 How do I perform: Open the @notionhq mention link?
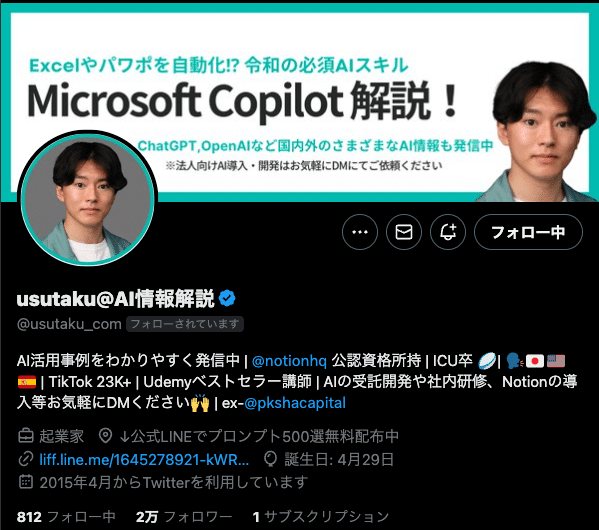point(289,361)
